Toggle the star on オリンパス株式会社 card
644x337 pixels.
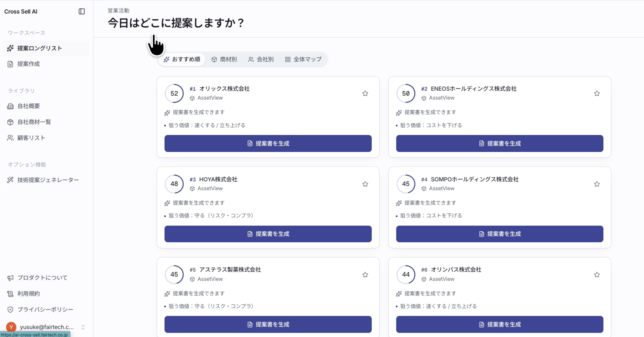[597, 275]
